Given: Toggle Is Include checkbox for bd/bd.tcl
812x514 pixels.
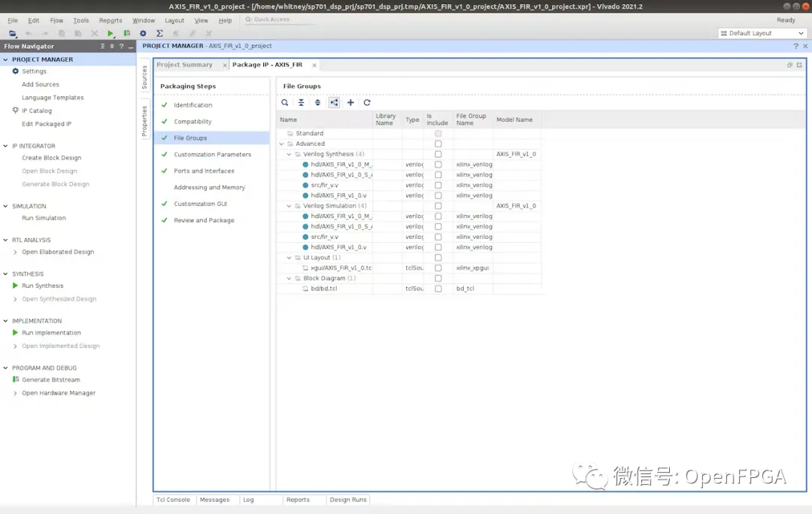Looking at the screenshot, I should point(438,289).
